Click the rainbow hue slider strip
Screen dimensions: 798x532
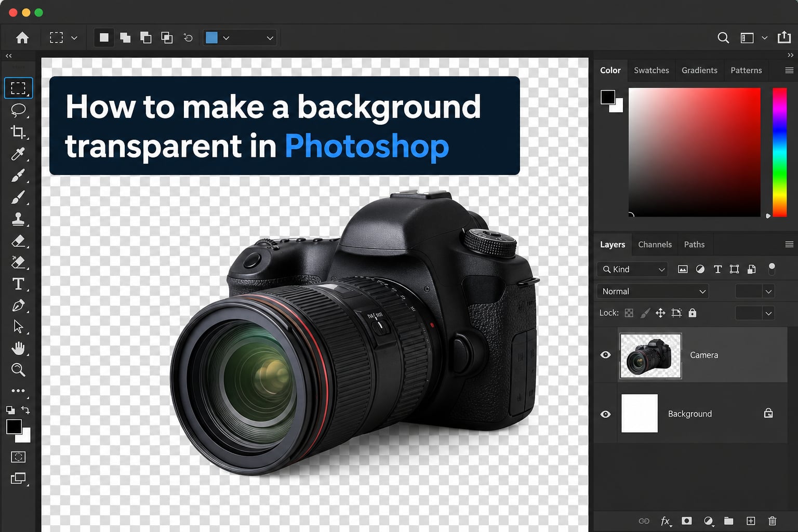(779, 152)
